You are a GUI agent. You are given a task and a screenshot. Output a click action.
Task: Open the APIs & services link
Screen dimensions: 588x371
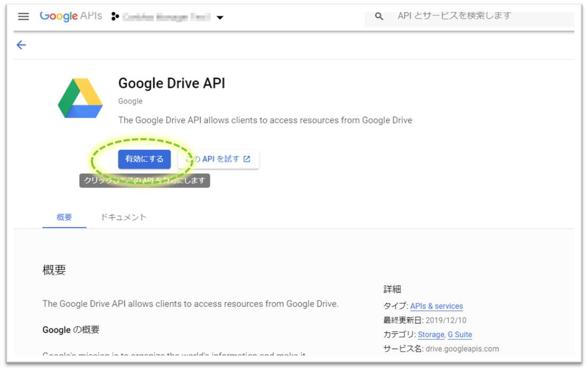[x=436, y=306]
